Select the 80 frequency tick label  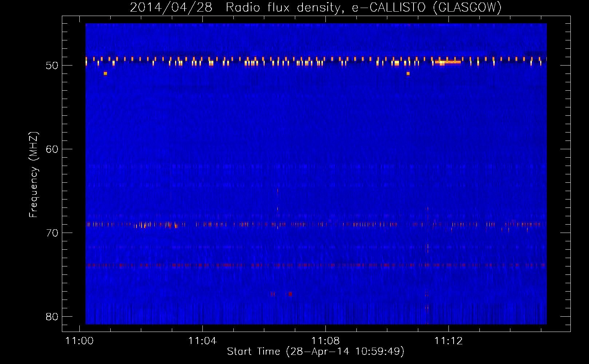(52, 316)
